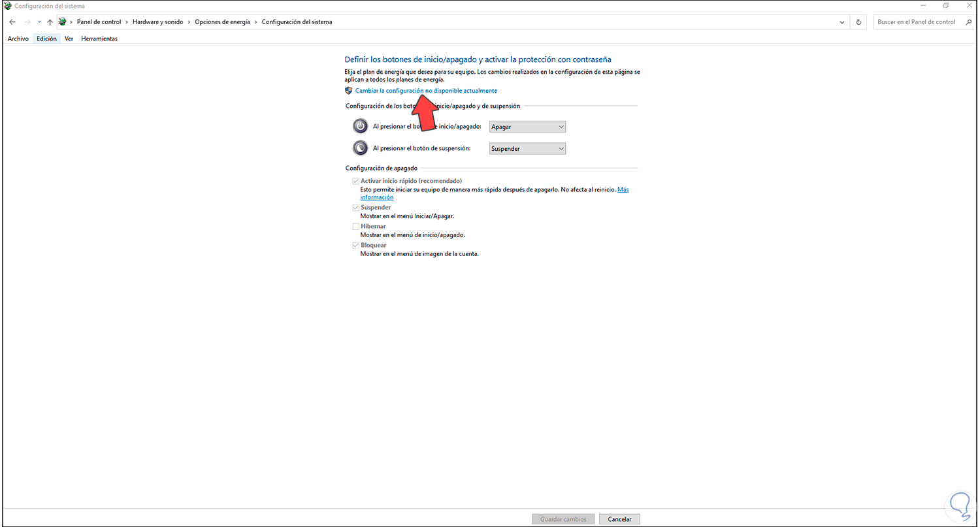
Task: Expand the address bar history dropdown
Action: click(841, 22)
